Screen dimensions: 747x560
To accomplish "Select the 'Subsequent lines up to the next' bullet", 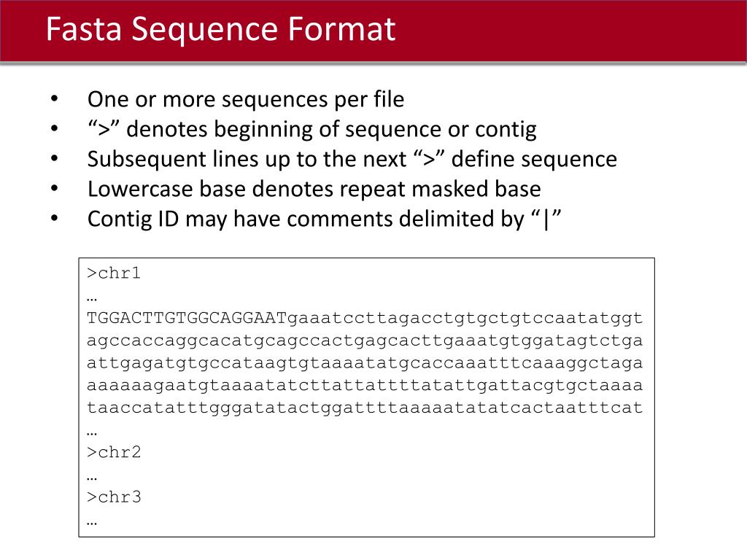I will 352,160.
